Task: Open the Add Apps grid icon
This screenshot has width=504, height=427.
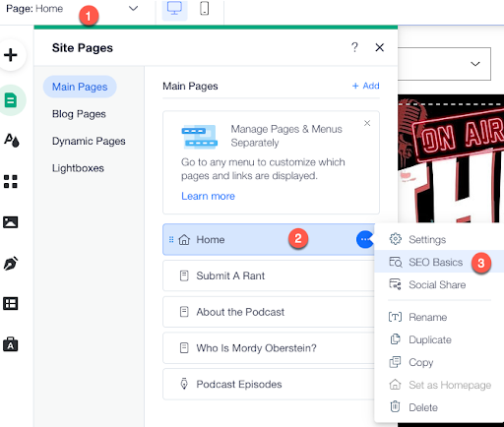Action: pos(11,181)
